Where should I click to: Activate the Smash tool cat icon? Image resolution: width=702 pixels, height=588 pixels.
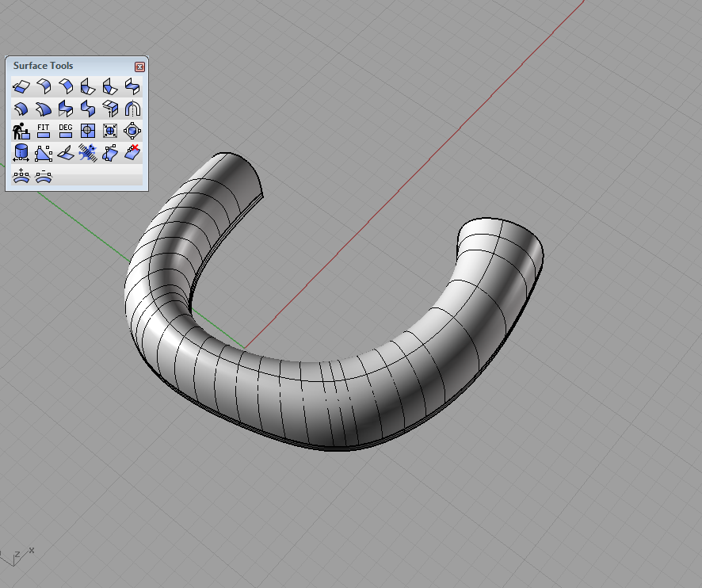88,153
